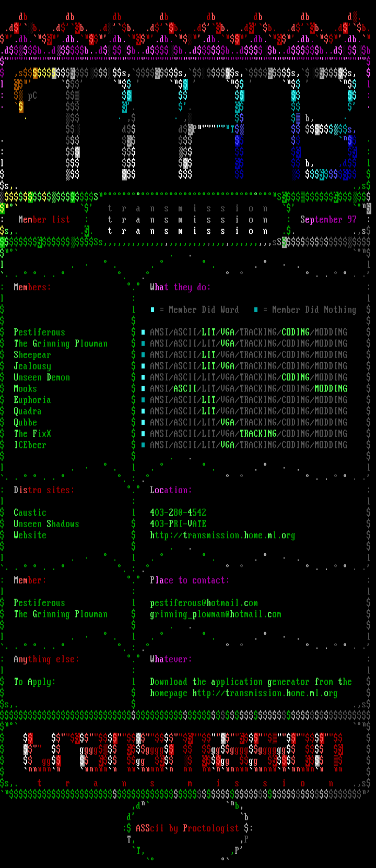The height and width of the screenshot is (868, 376).
Task: Click the grinning_plowman@hotmail.com email address
Action: click(215, 614)
